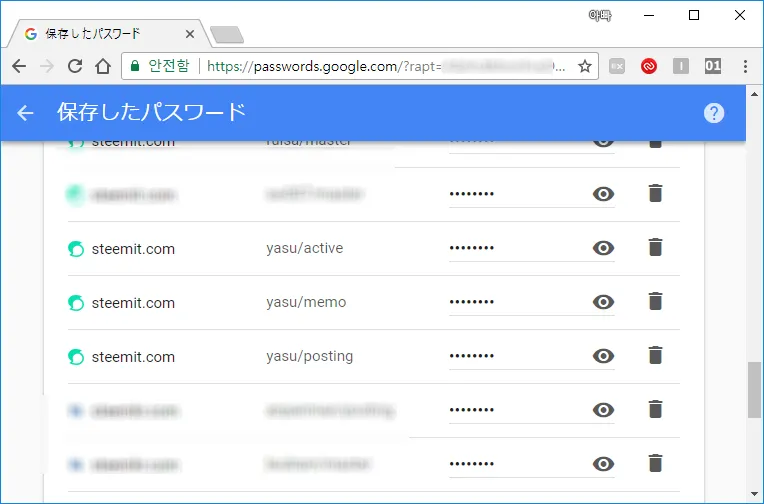Reload the passwords page
The height and width of the screenshot is (504, 764).
click(75, 66)
